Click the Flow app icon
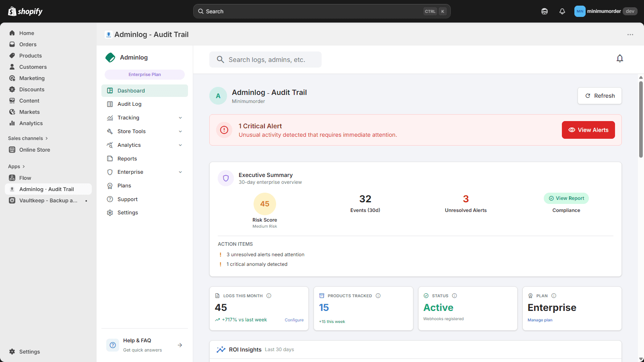 pyautogui.click(x=12, y=178)
